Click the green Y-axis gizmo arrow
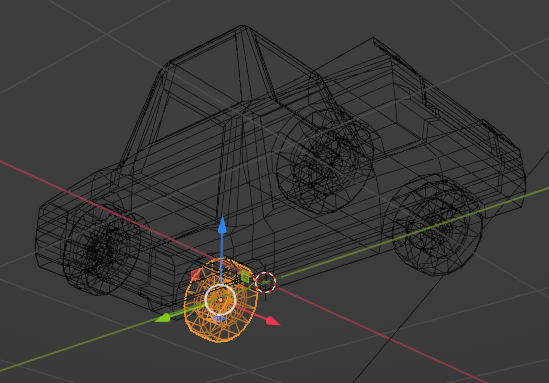This screenshot has height=383, width=549. tap(163, 318)
